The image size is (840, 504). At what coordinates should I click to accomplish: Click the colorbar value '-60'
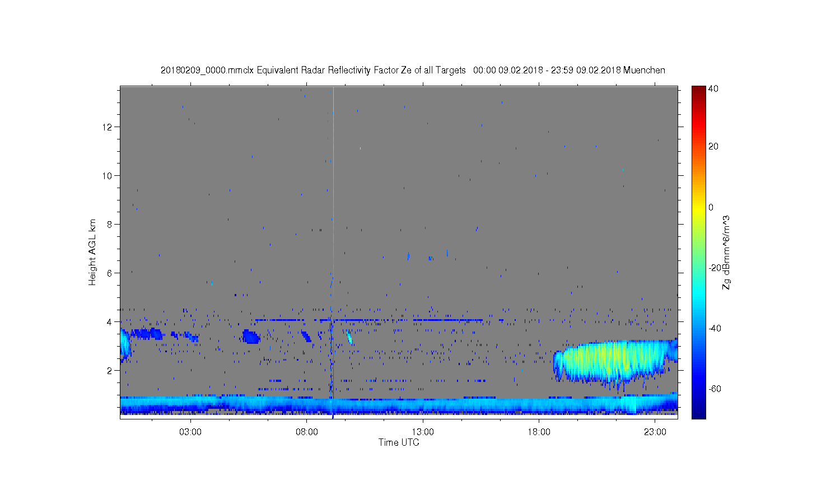pos(715,389)
